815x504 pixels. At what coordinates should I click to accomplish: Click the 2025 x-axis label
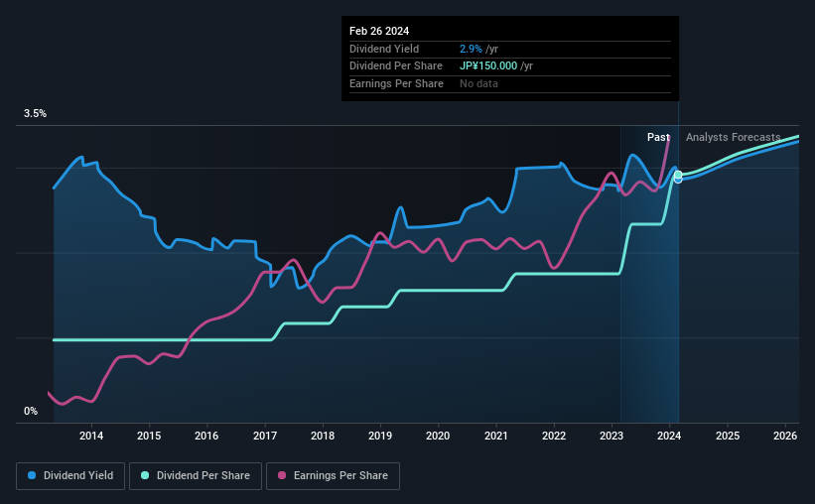click(728, 436)
